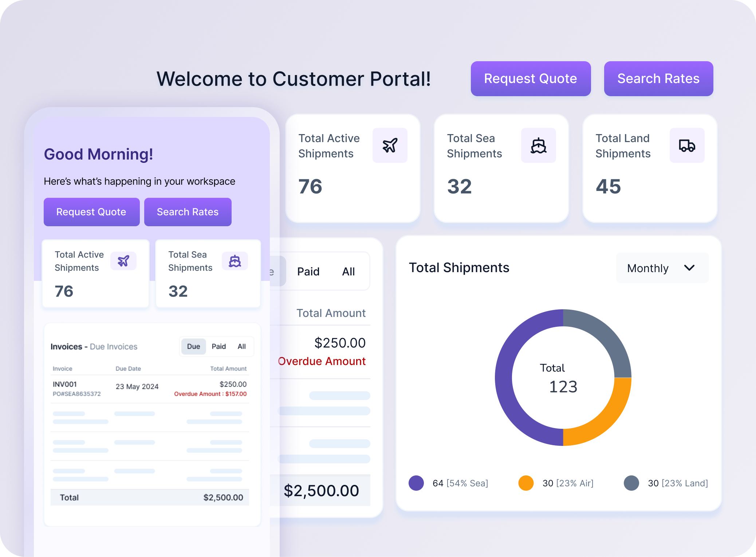Click the truck icon on Total Land Shipments card

pyautogui.click(x=687, y=145)
